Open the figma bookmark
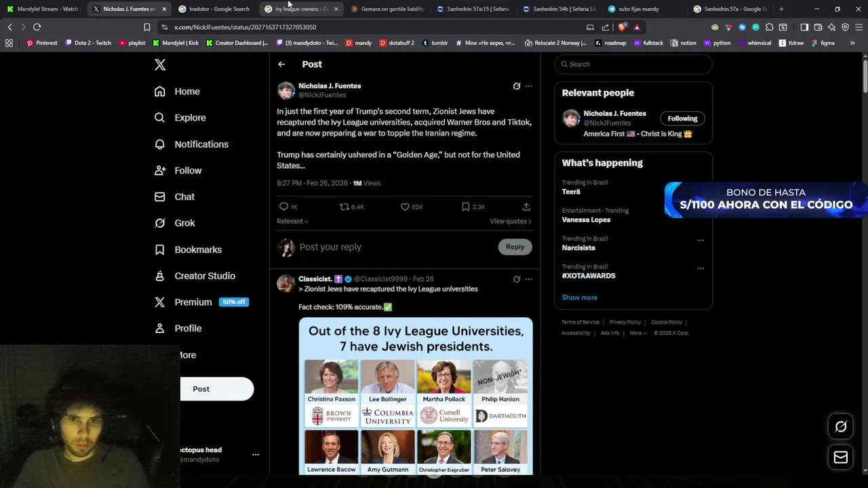 tap(823, 43)
